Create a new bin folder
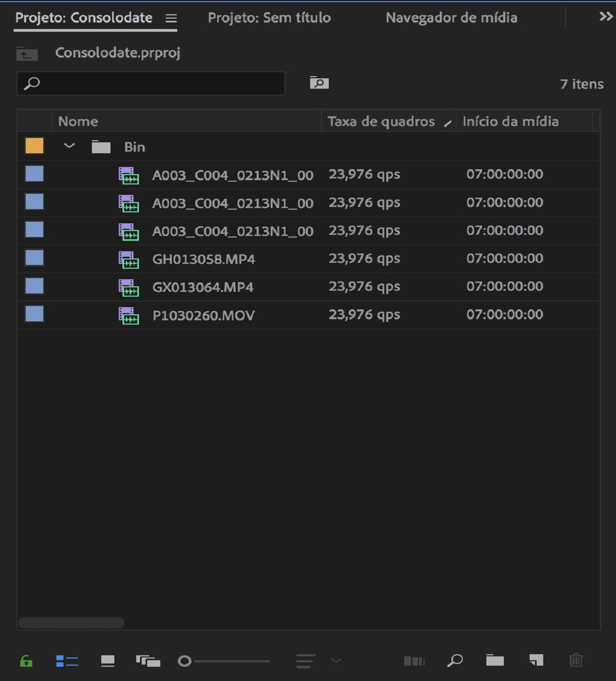 495,660
